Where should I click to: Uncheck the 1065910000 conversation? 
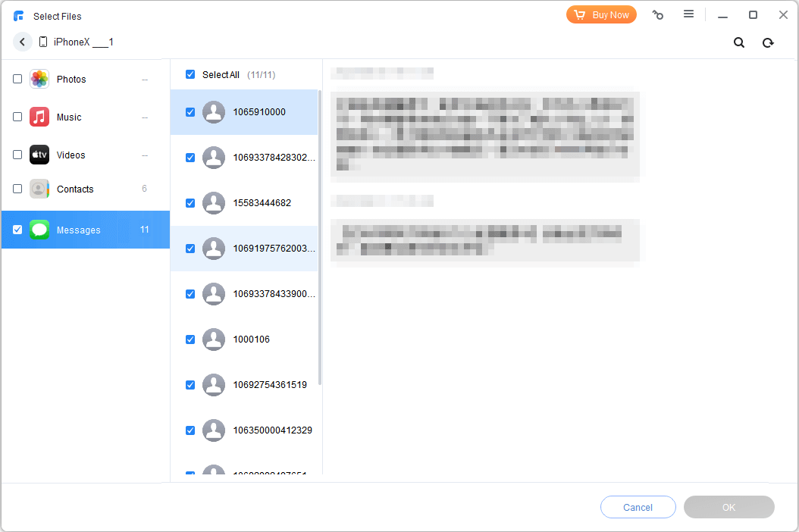pos(190,112)
